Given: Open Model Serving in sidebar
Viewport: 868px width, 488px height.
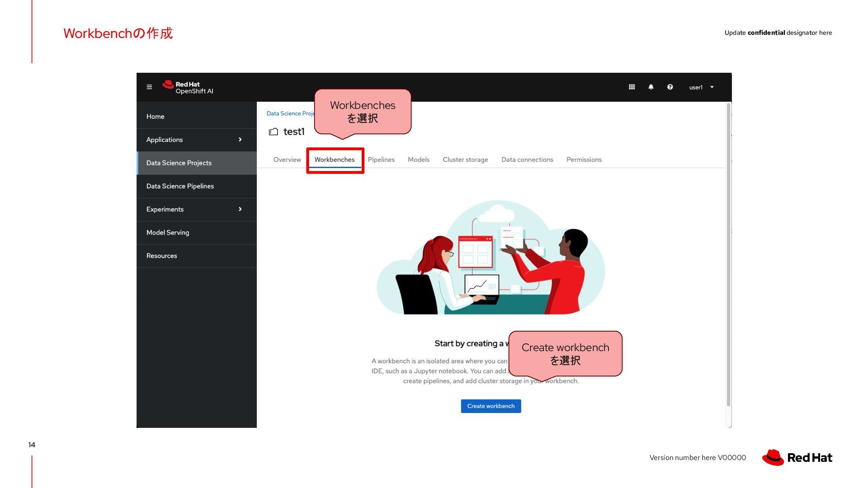Looking at the screenshot, I should [x=197, y=233].
